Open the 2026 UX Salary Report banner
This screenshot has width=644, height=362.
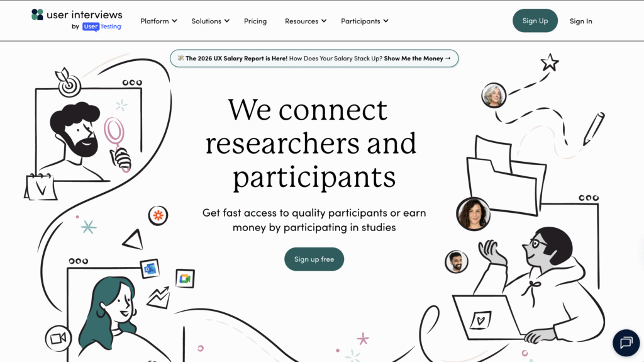click(314, 59)
